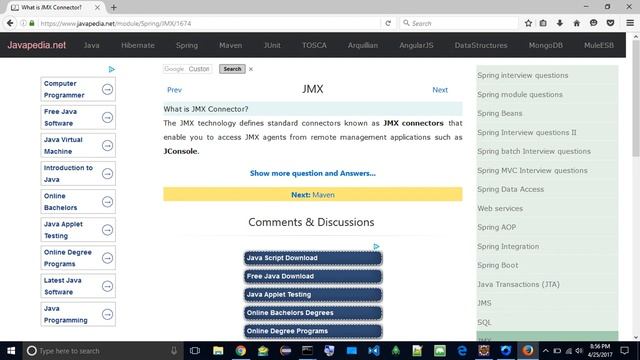
Task: Click the yellow Next: Maven bar
Action: point(313,194)
